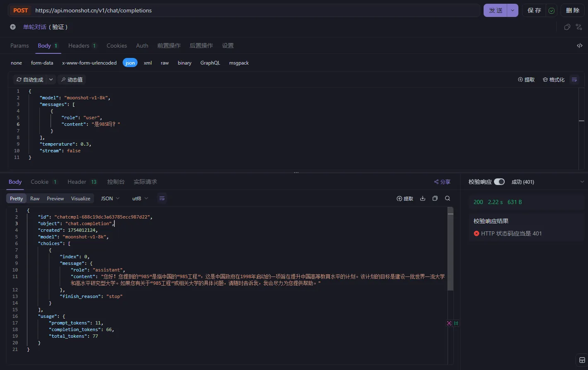Click the 发送 send request button
Screen dimensions: 588x370
pyautogui.click(x=496, y=10)
